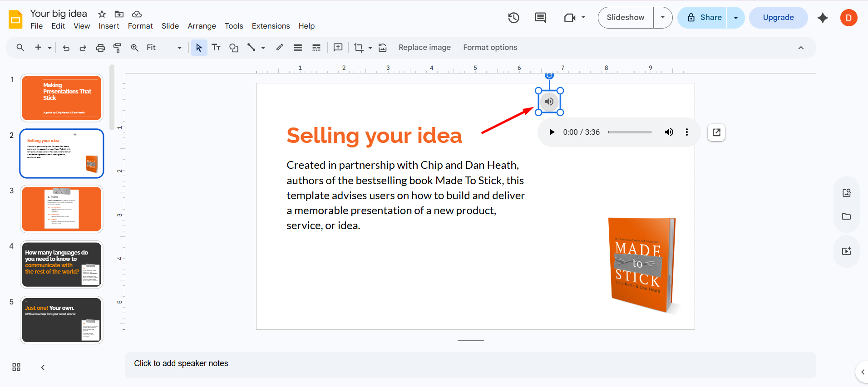Image resolution: width=868 pixels, height=387 pixels.
Task: Click the reset image icon
Action: (383, 48)
